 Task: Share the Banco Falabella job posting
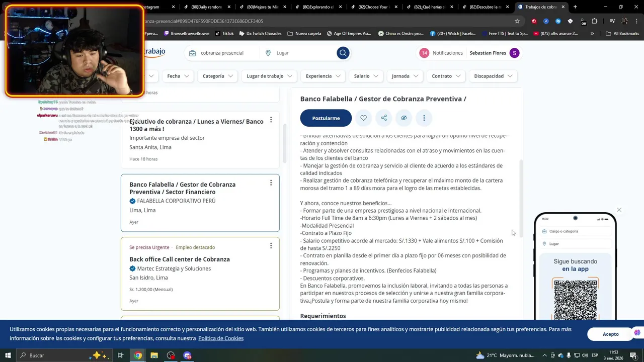384,118
